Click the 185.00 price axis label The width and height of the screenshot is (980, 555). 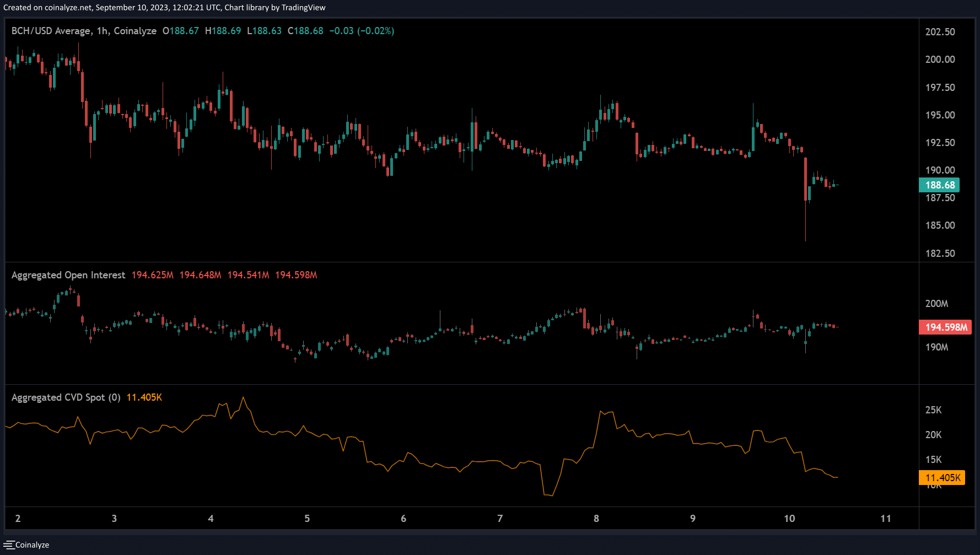point(940,225)
